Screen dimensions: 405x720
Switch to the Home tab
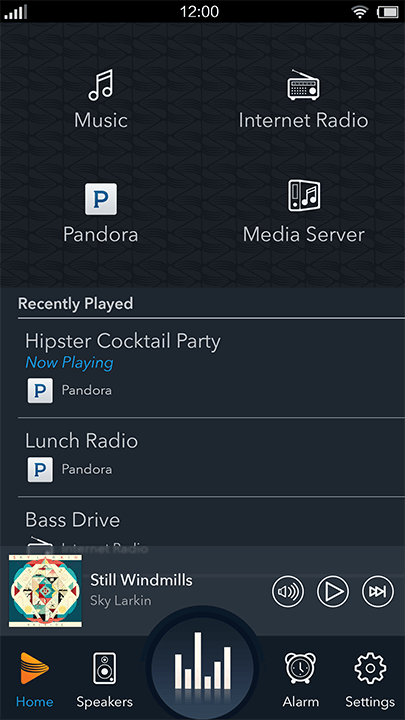34,681
